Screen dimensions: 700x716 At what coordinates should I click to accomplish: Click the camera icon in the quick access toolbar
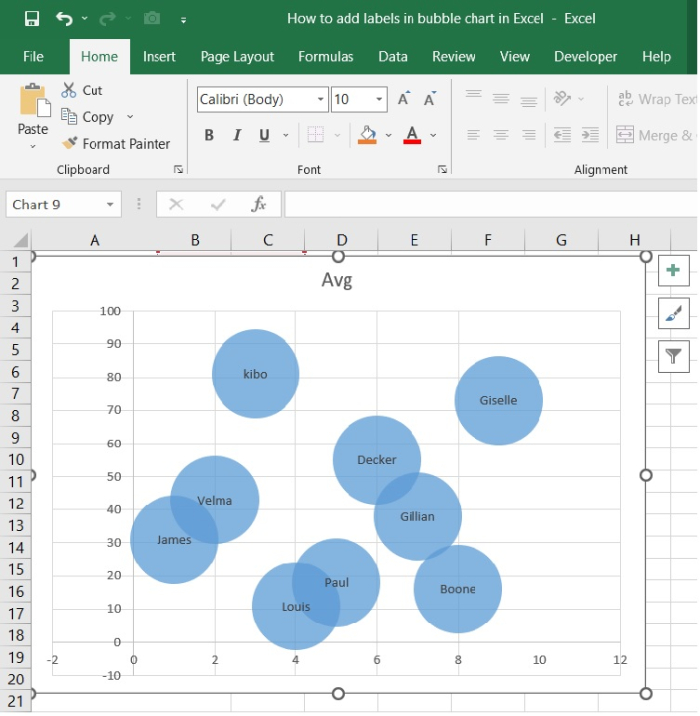[152, 19]
